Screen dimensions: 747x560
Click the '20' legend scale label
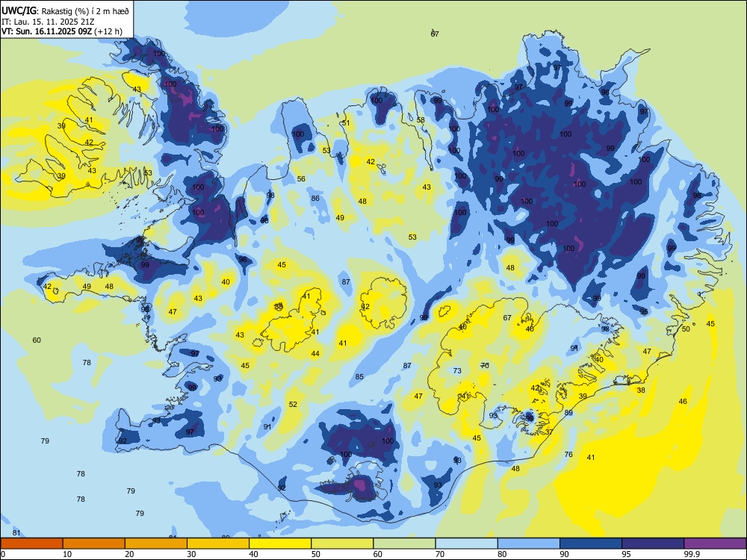coord(129,554)
